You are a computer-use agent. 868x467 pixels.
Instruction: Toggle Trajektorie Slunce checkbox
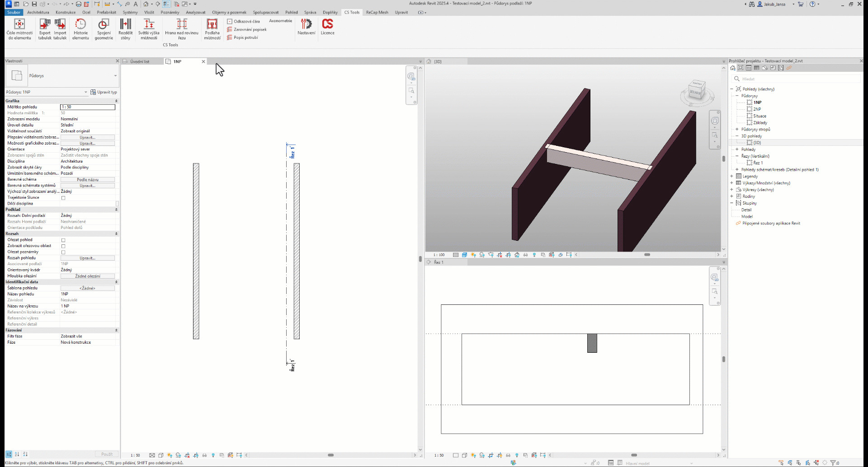point(63,198)
